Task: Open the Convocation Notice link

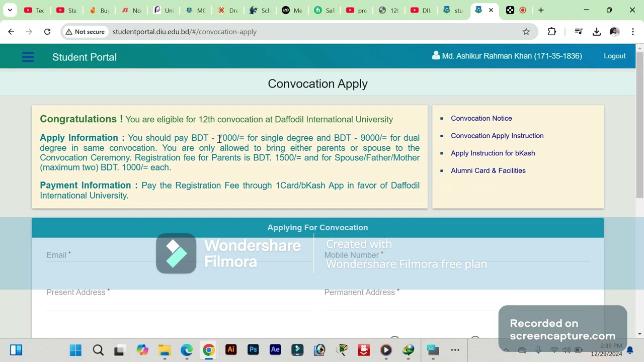Action: pyautogui.click(x=481, y=118)
